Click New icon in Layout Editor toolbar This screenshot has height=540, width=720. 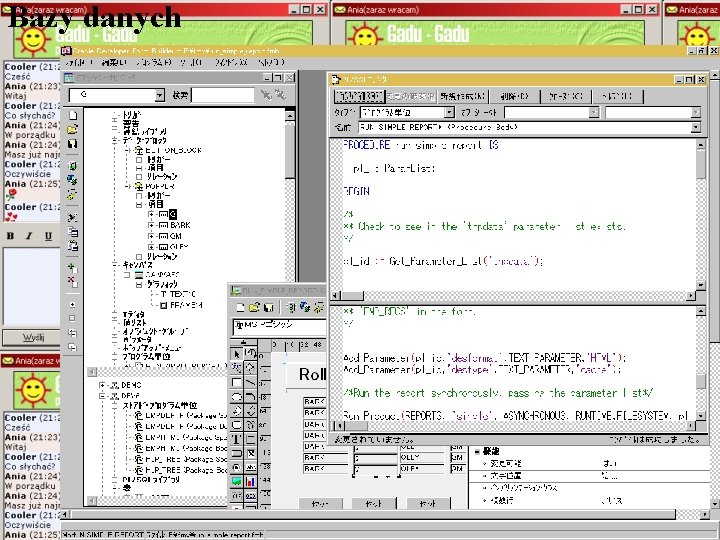click(x=240, y=307)
